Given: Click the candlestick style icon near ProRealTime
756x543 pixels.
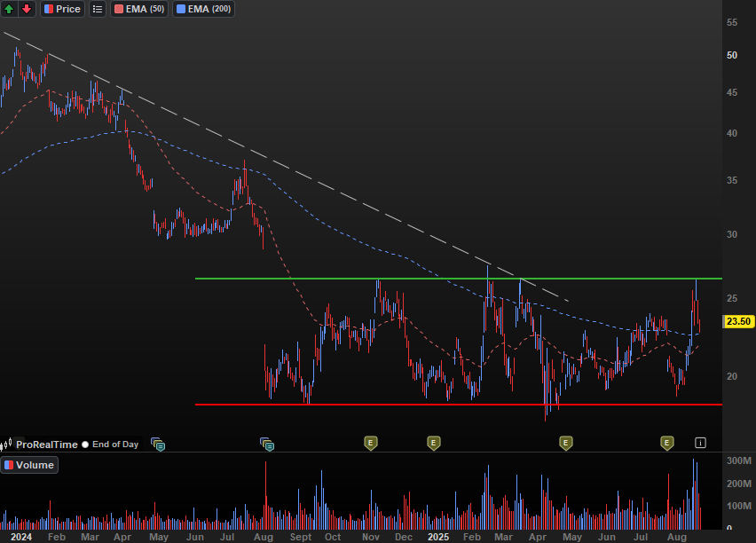Looking at the screenshot, I should [x=6, y=444].
